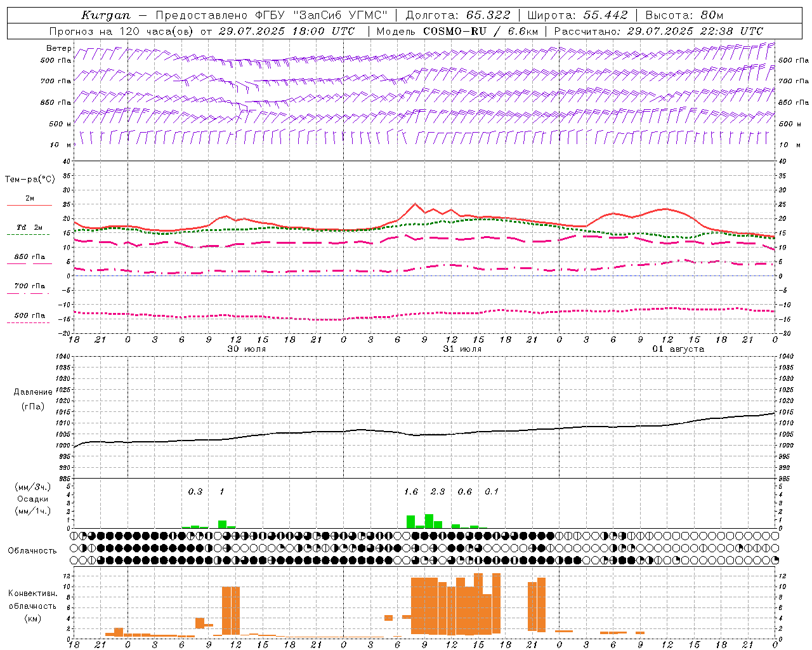Screen dimensions: 812x650
Task: Click the Конвективн. label of convective chart
Action: [x=32, y=593]
